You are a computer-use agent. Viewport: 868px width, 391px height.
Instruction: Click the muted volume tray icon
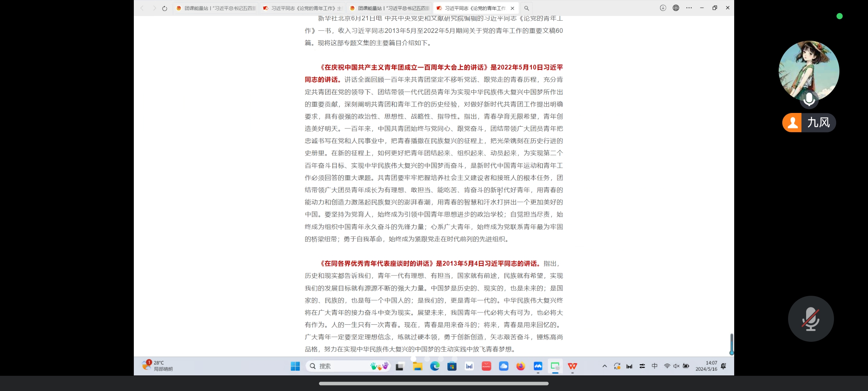click(x=676, y=366)
